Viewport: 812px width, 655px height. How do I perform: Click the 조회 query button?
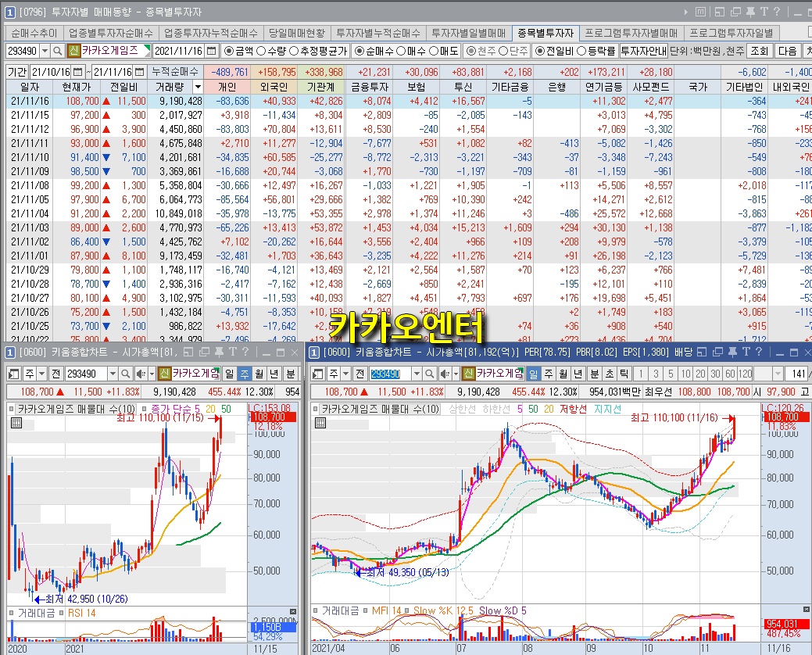click(760, 51)
